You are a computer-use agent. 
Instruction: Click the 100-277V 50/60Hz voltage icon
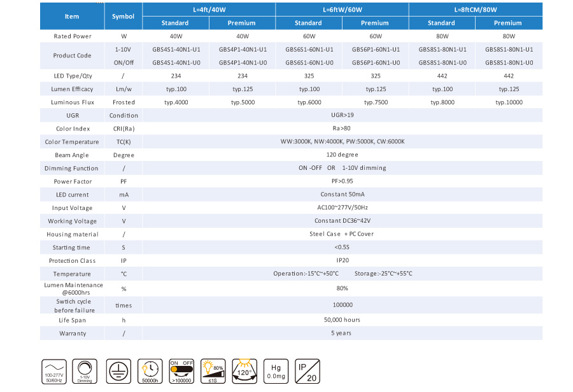click(54, 371)
